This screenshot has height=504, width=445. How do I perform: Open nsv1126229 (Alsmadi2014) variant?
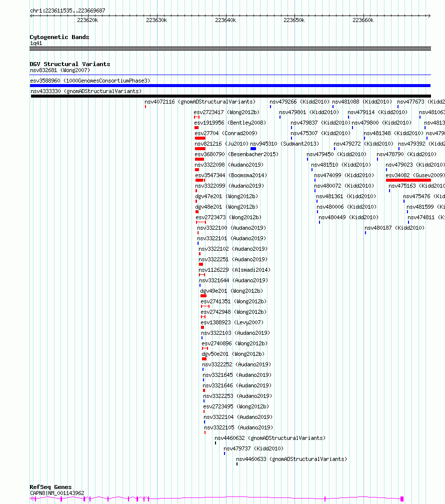234,270
